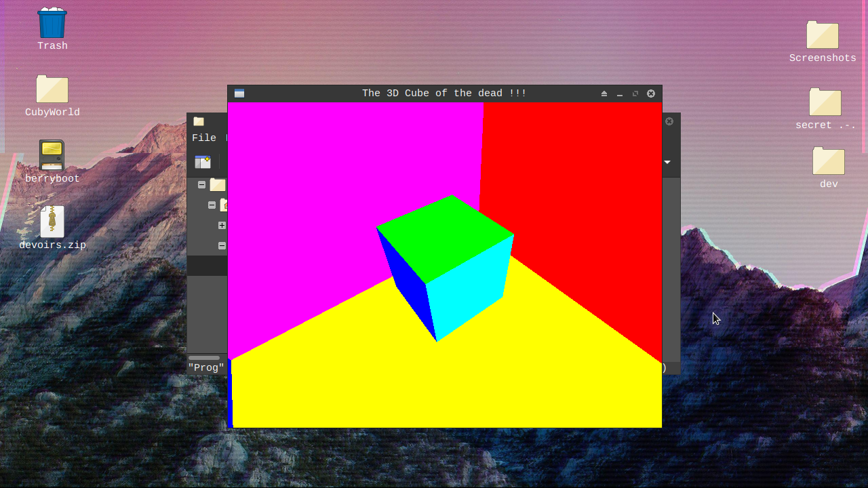Open the File menu in the file manager
Image resolution: width=868 pixels, height=488 pixels.
coord(204,138)
